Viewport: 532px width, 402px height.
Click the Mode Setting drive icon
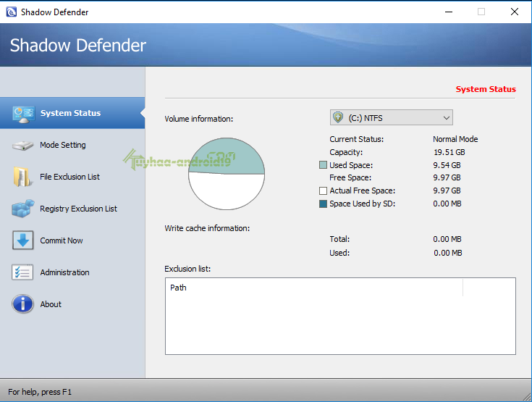[x=22, y=146]
